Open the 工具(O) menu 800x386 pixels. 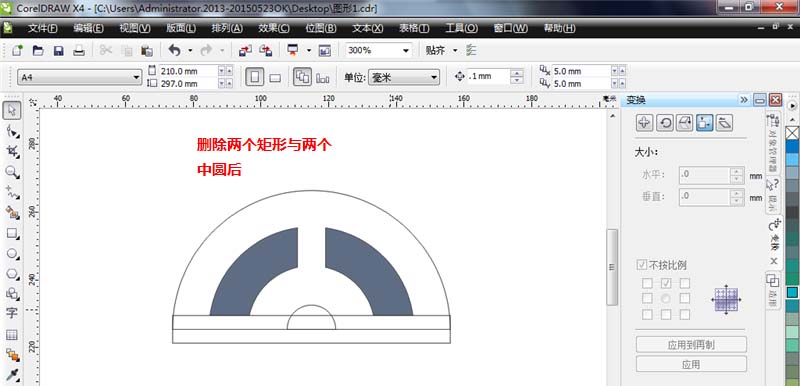pyautogui.click(x=462, y=29)
